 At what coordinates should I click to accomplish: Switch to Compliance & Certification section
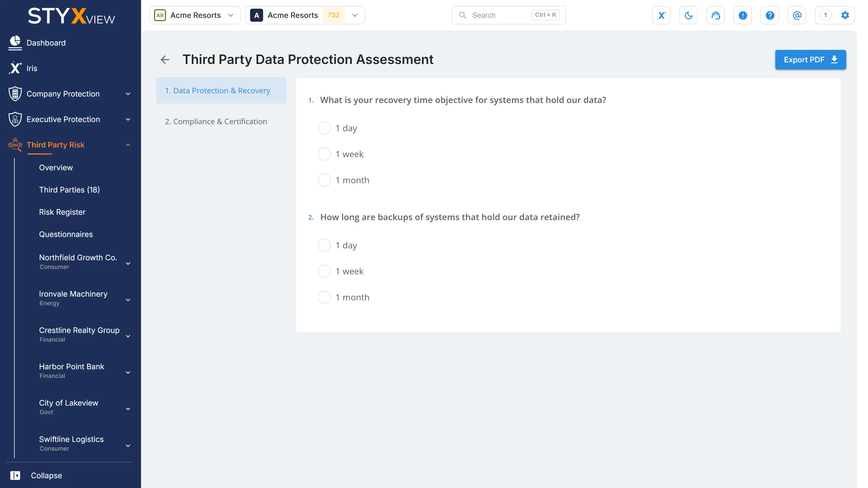point(221,121)
